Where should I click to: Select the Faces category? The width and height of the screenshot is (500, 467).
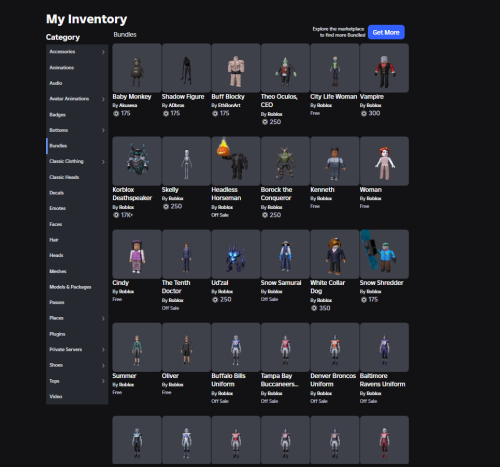click(77, 224)
